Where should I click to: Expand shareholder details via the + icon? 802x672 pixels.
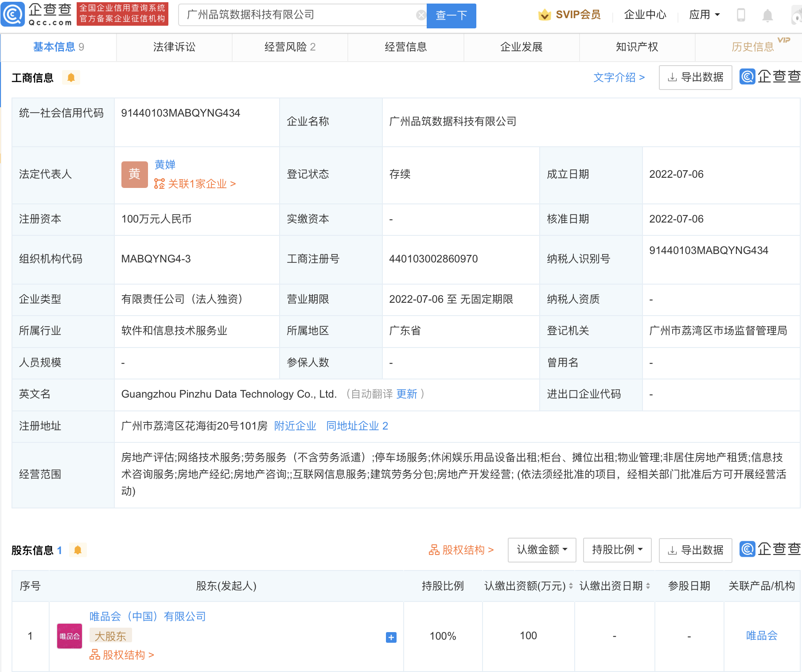coord(390,637)
